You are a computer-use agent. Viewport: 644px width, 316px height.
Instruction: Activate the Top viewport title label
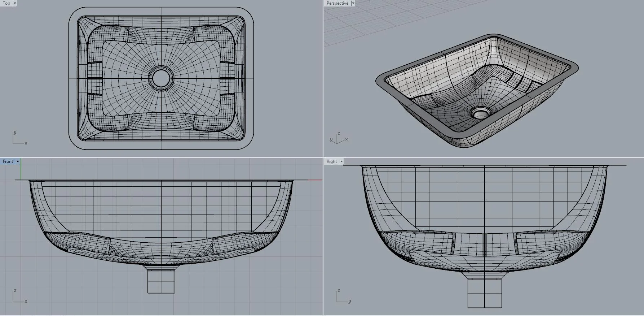point(6,3)
